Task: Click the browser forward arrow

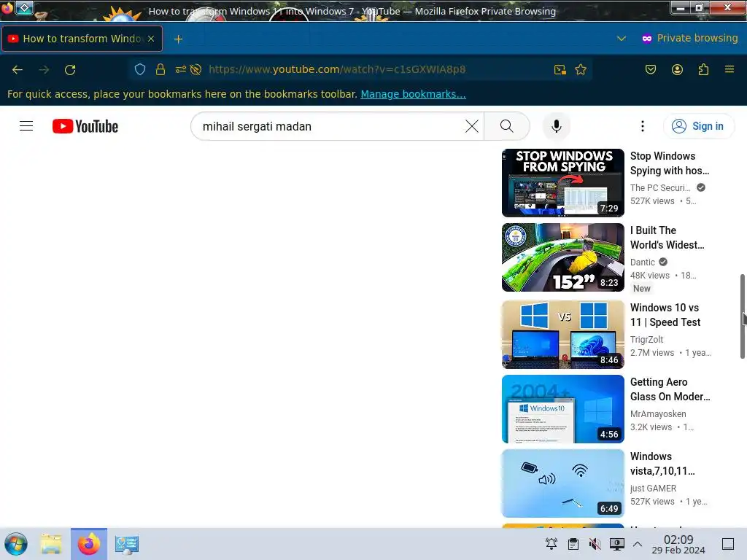Action: (44, 70)
